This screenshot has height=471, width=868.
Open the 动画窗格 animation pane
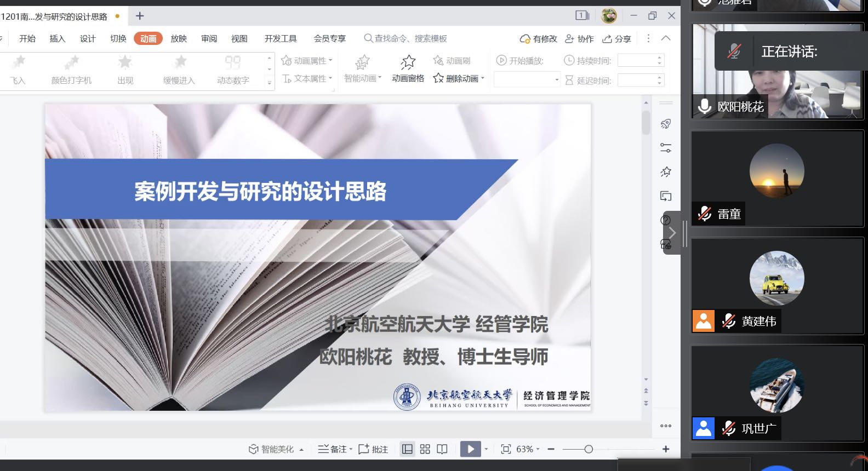coord(408,69)
